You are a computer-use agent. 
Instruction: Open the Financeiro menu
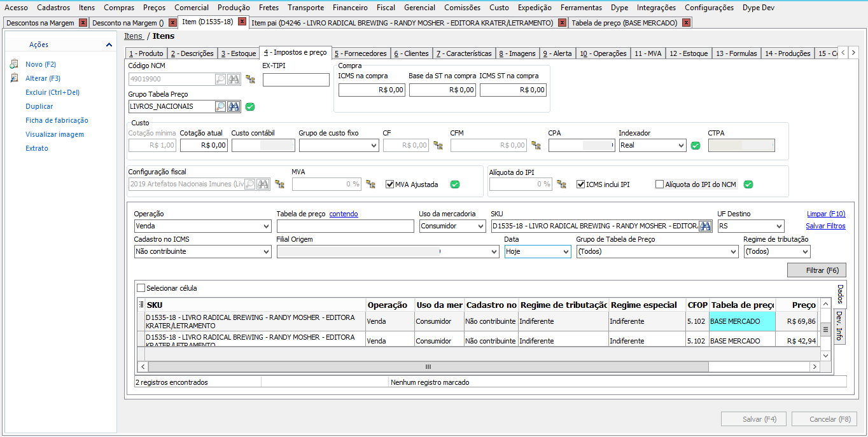[349, 8]
